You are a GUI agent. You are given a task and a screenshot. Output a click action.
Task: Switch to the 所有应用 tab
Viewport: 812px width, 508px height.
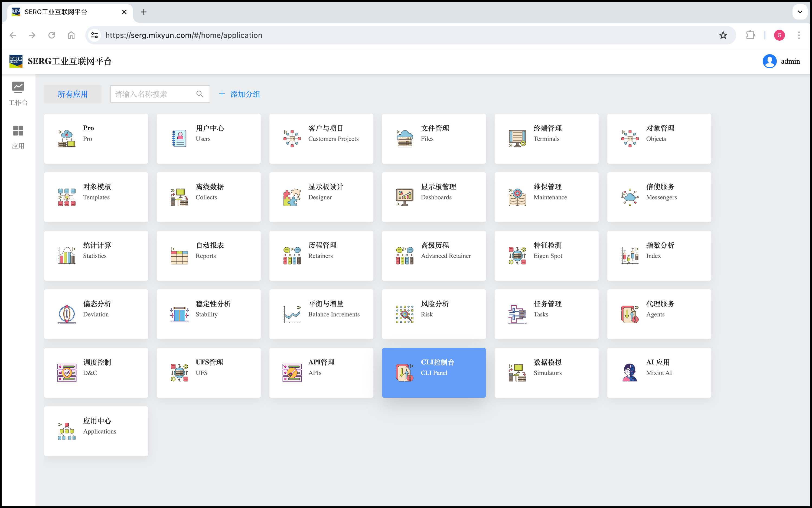[x=73, y=94]
